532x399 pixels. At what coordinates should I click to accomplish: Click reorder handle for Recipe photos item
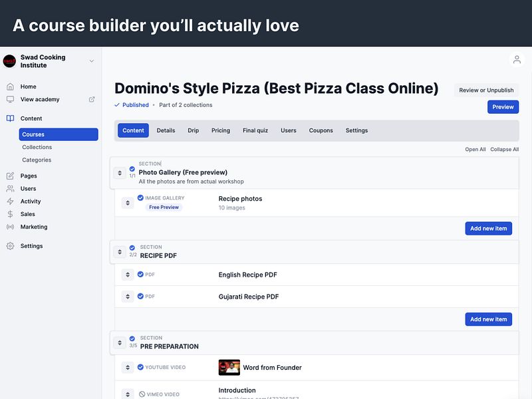click(x=128, y=203)
